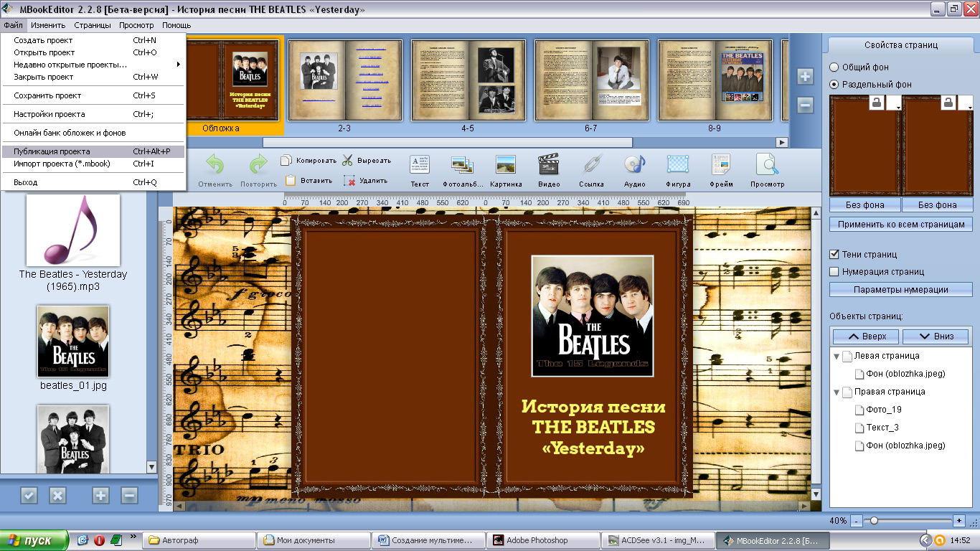The image size is (980, 551).
Task: Increase zoom with the plus button
Action: click(959, 520)
